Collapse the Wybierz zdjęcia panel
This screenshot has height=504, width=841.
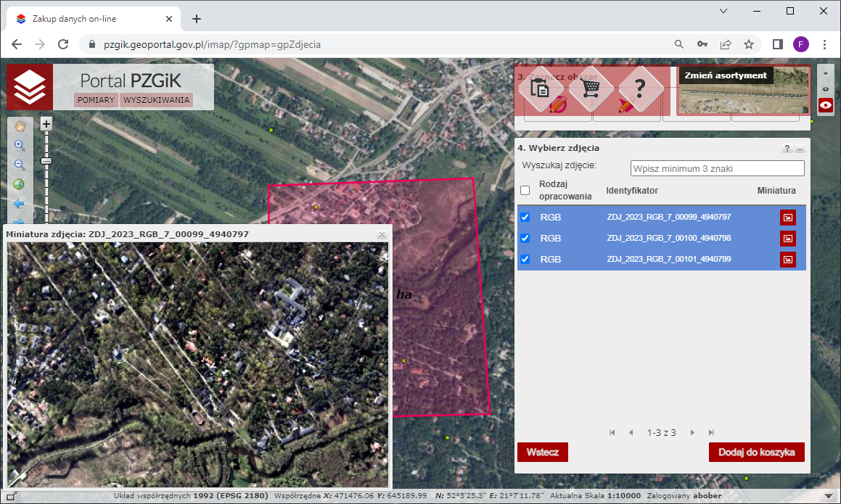(x=800, y=149)
